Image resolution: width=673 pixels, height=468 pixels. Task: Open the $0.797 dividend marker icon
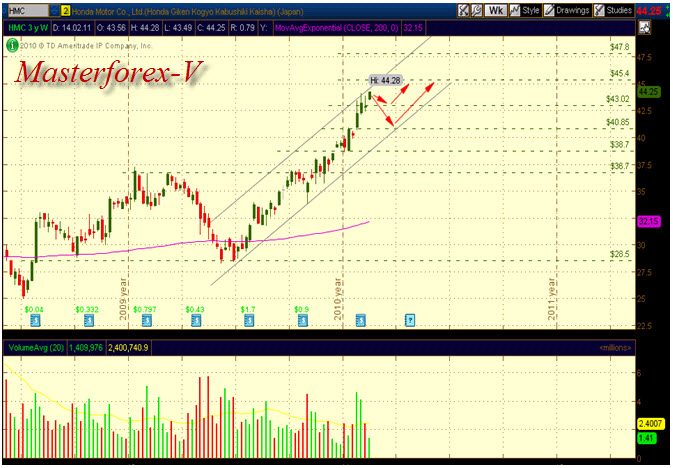tap(146, 320)
